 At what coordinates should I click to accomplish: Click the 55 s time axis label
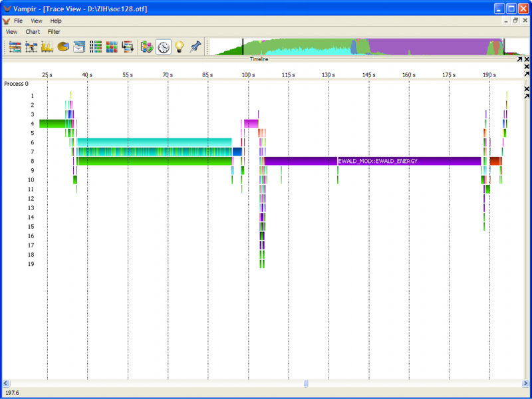(128, 75)
